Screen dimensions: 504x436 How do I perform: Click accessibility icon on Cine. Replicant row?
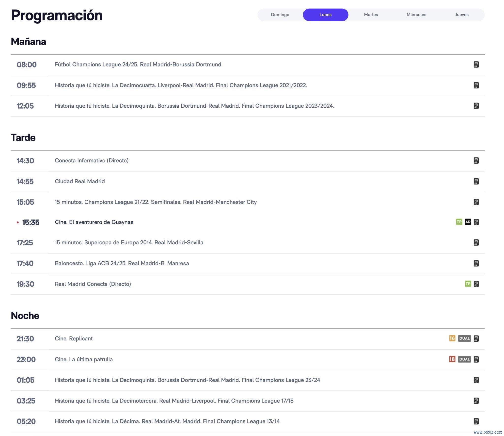pyautogui.click(x=476, y=338)
